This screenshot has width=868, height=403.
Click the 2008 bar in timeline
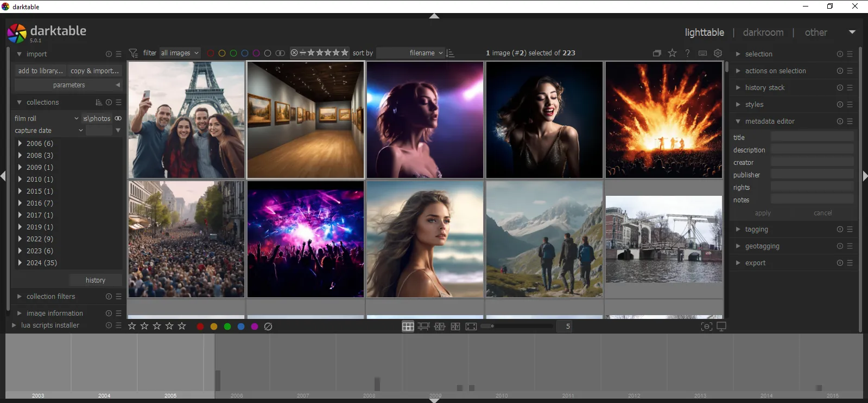[x=377, y=384]
